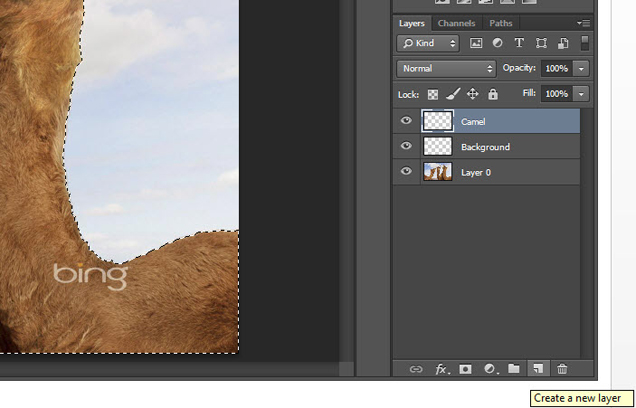
Task: Open the adjustment layer menu icon
Action: 490,369
